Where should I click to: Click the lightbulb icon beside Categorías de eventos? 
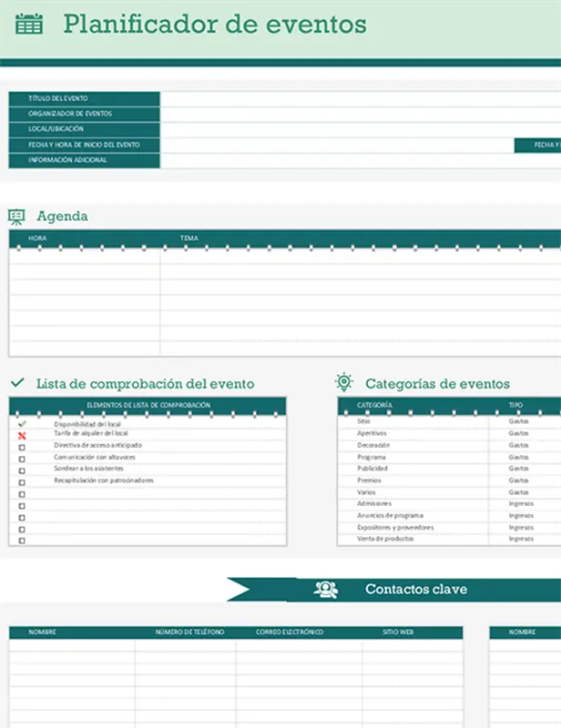point(344,383)
